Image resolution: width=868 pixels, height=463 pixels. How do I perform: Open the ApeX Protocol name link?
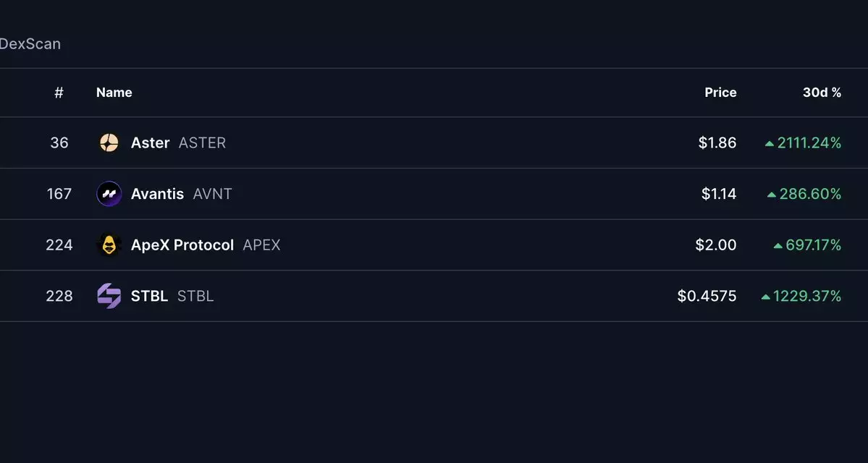pyautogui.click(x=182, y=245)
